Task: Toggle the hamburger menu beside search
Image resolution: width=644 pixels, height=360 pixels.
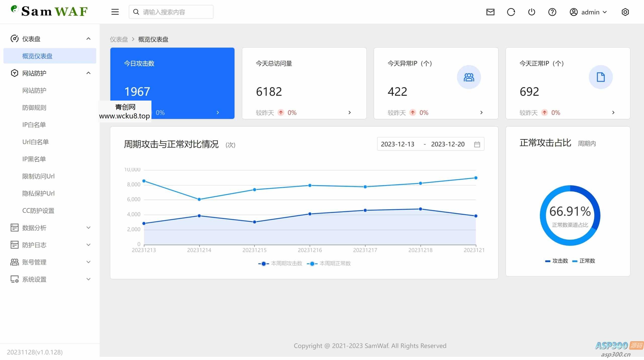Action: pos(115,12)
